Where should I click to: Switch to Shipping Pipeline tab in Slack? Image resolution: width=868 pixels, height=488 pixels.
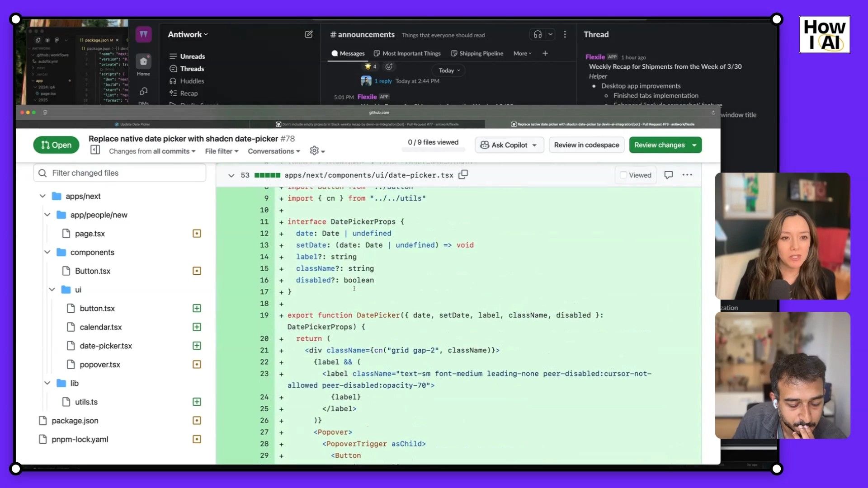coord(477,53)
